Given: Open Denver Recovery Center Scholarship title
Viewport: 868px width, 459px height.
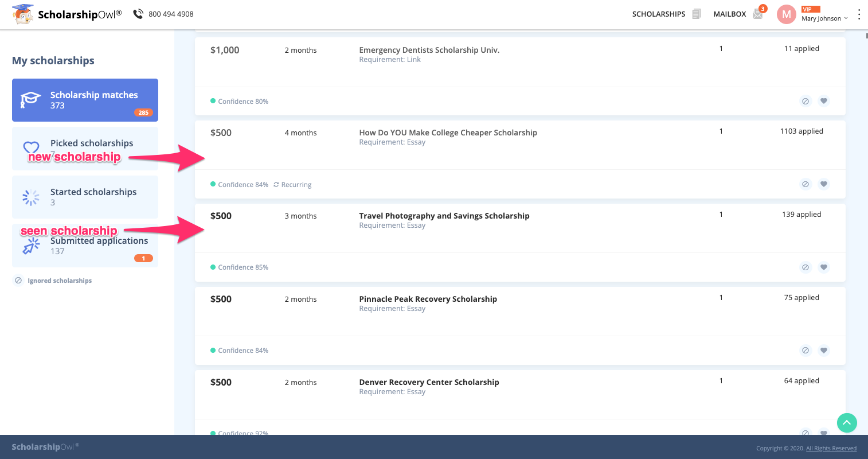Looking at the screenshot, I should point(429,382).
